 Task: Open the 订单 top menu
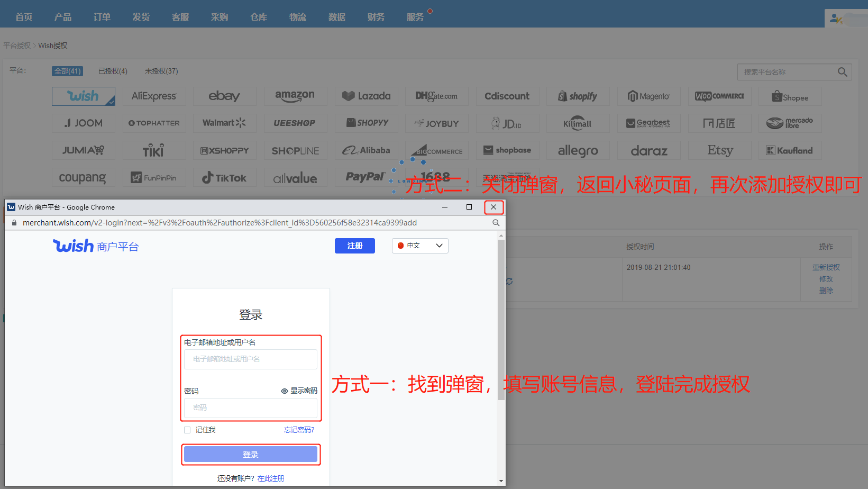102,17
